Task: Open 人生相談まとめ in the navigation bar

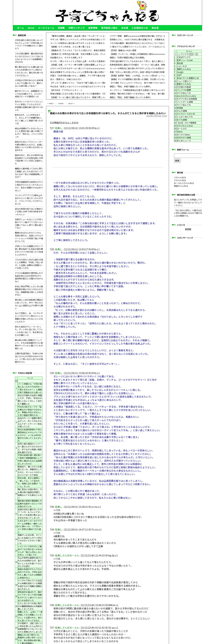Action: 140,28
